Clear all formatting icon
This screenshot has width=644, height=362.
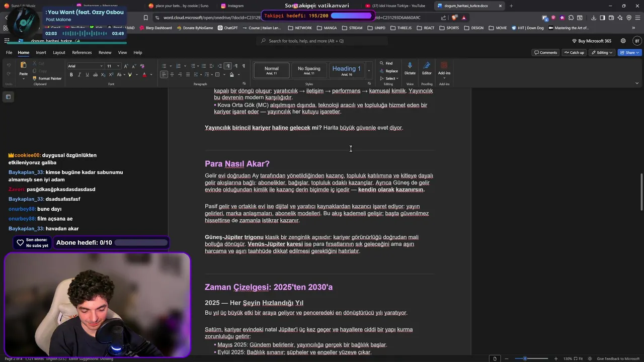click(142, 66)
